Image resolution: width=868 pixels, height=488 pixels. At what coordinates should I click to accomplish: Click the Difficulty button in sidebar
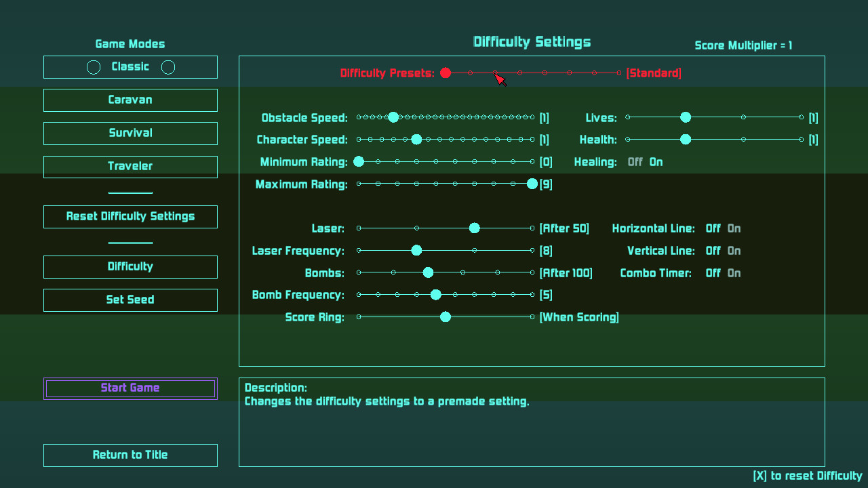(x=130, y=267)
